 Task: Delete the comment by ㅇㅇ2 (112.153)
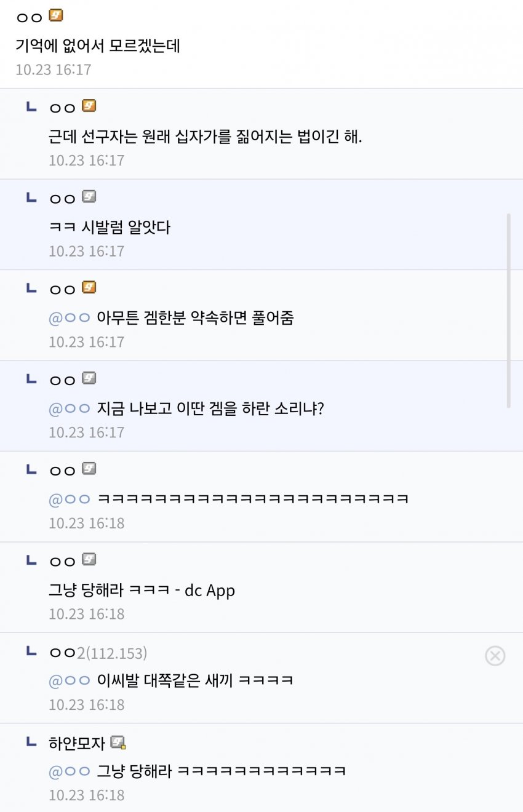[x=495, y=656]
